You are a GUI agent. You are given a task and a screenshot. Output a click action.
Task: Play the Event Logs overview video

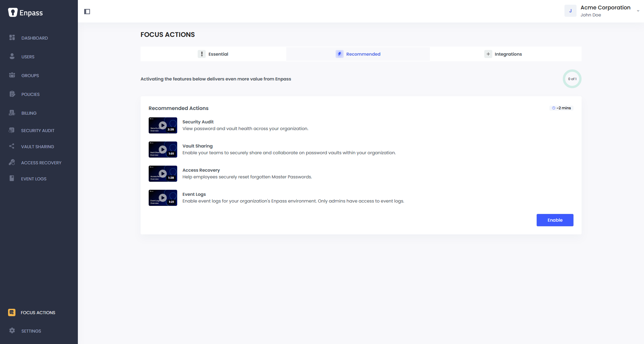[x=163, y=198]
